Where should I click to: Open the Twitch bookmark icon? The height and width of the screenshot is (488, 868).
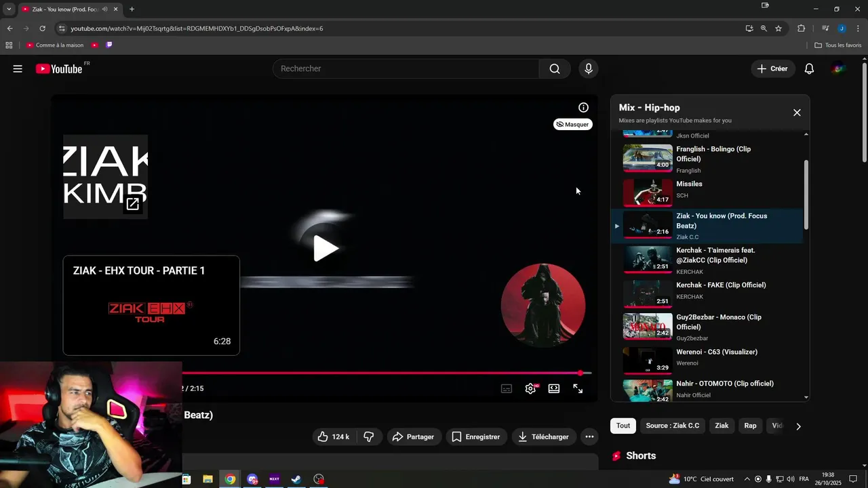point(109,45)
